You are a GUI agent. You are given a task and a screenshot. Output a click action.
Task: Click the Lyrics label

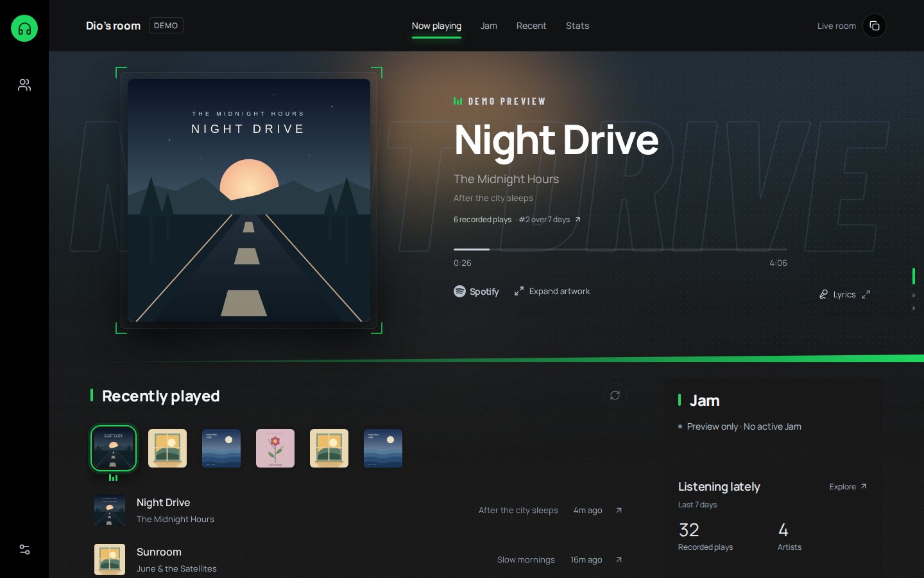[x=844, y=294]
